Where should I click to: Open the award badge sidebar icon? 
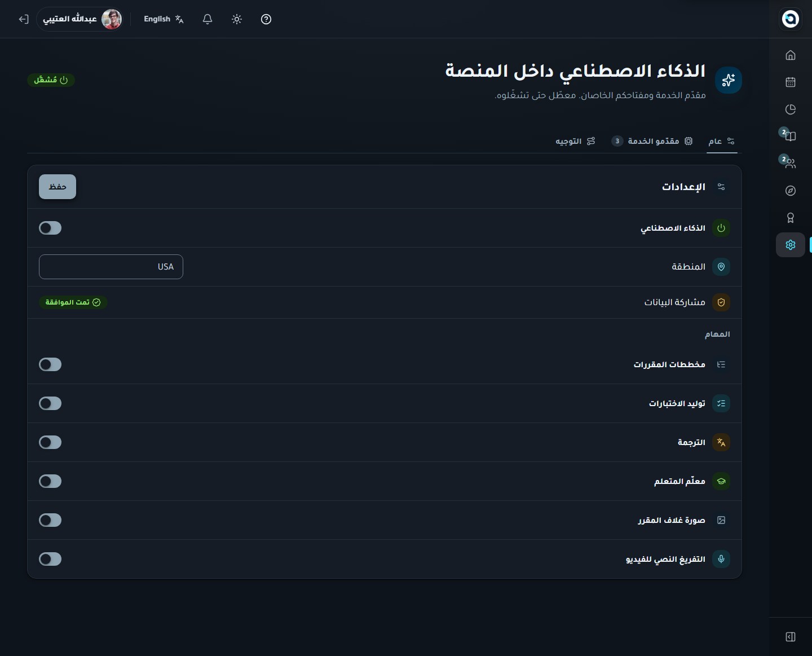pyautogui.click(x=791, y=218)
